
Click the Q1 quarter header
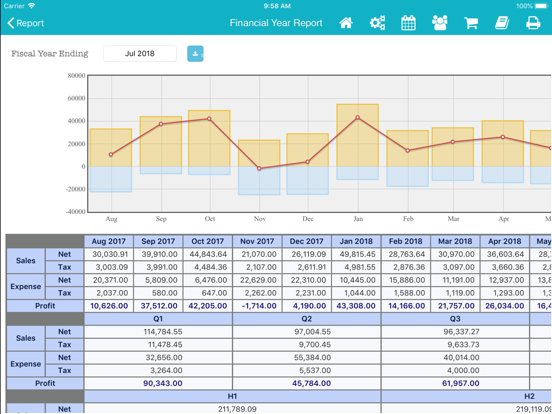[158, 319]
